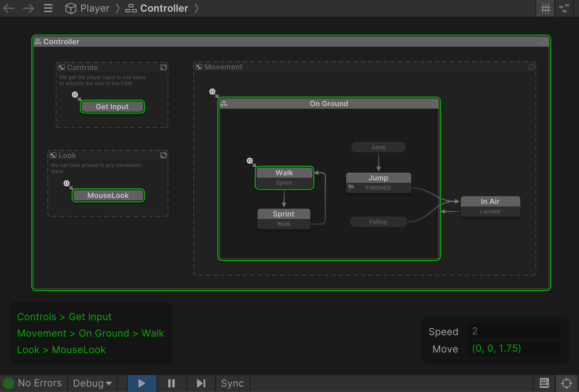Viewport: 579px width, 392px height.
Task: Click the Controls > Get Input path
Action: click(x=64, y=317)
